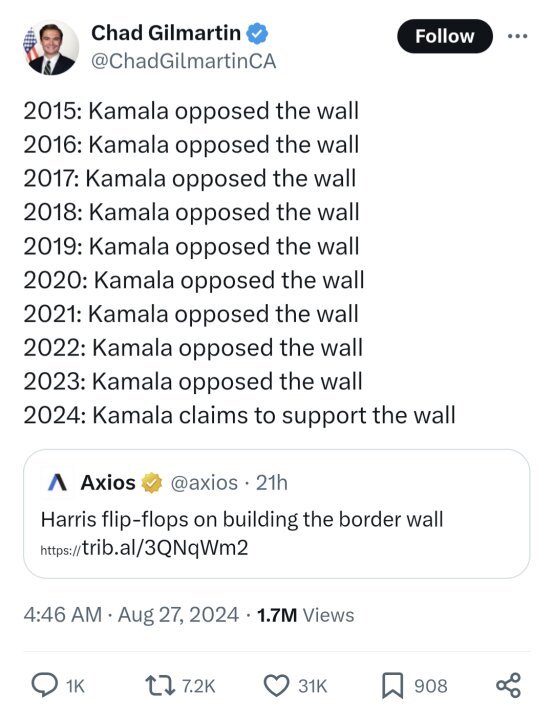
Task: Open the @axios handle
Action: [204, 483]
